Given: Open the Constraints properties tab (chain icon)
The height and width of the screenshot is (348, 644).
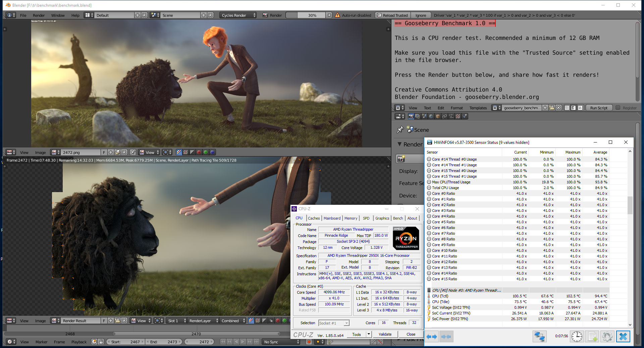Looking at the screenshot, I should coord(444,116).
